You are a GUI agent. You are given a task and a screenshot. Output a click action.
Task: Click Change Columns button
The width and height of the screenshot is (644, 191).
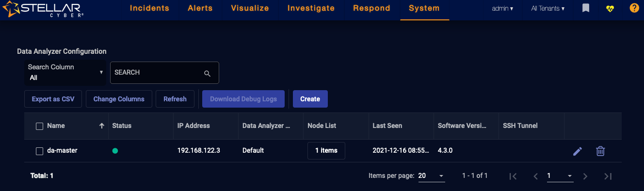pyautogui.click(x=119, y=99)
